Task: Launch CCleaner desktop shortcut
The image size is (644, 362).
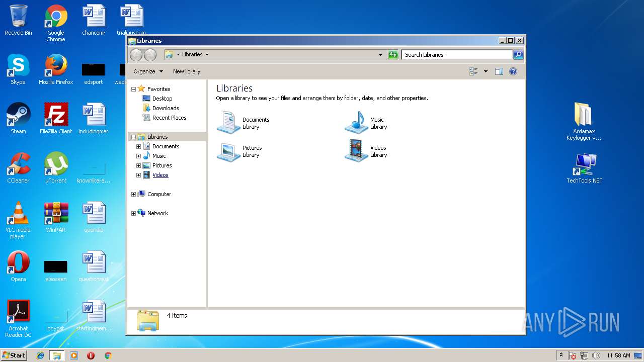Action: tap(18, 168)
